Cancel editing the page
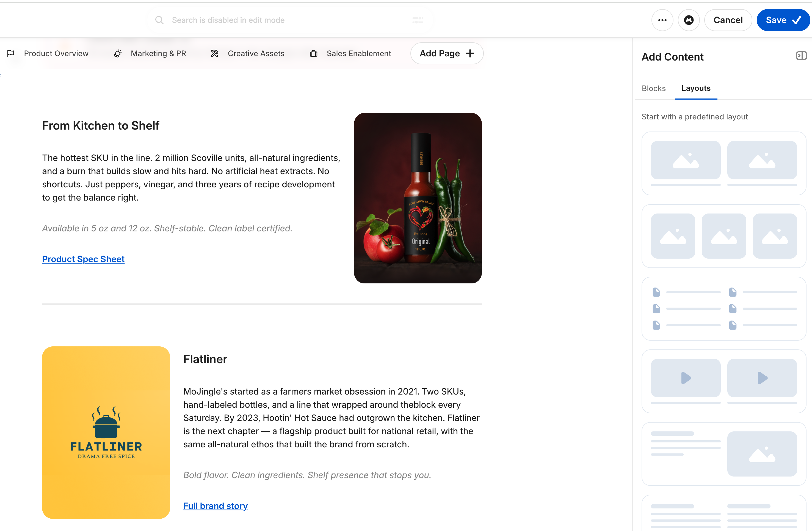This screenshot has width=812, height=531. [728, 20]
